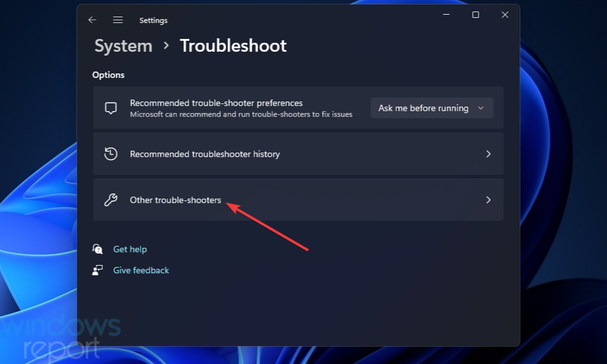Open Other trouble-shooters

tap(298, 200)
